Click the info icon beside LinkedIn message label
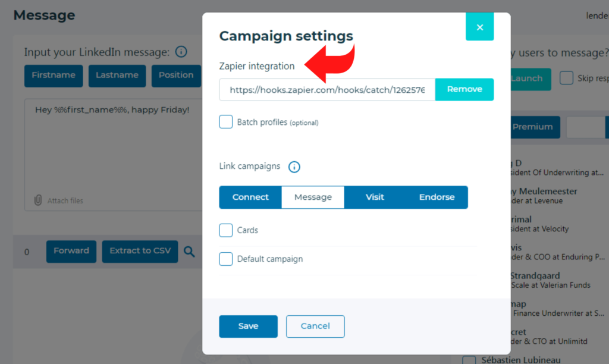The height and width of the screenshot is (364, 609). [x=181, y=52]
